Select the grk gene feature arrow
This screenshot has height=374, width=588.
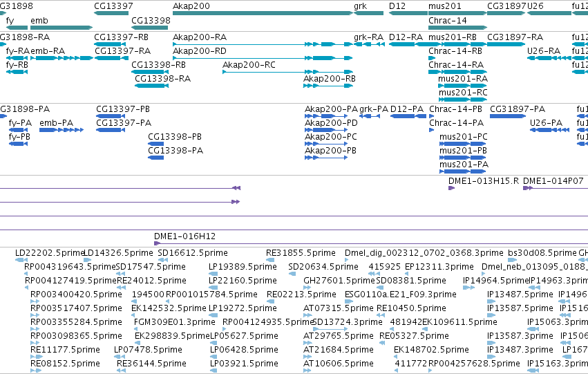[369, 13]
